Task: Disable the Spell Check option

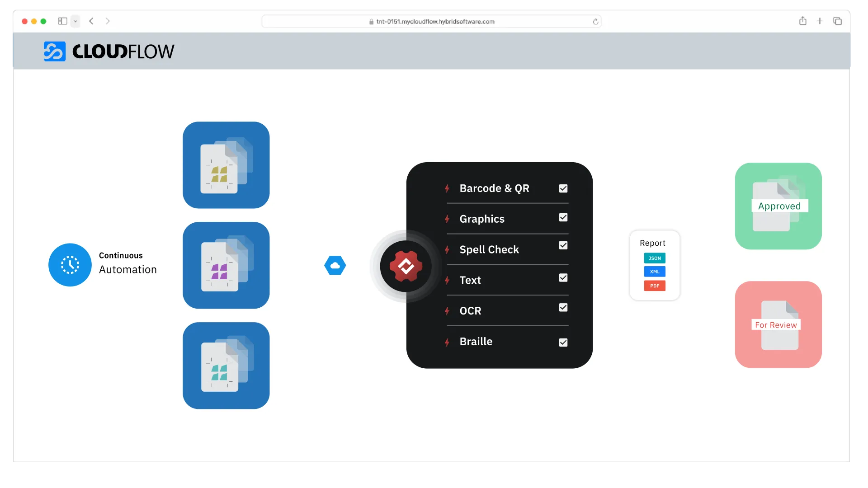Action: pyautogui.click(x=563, y=245)
